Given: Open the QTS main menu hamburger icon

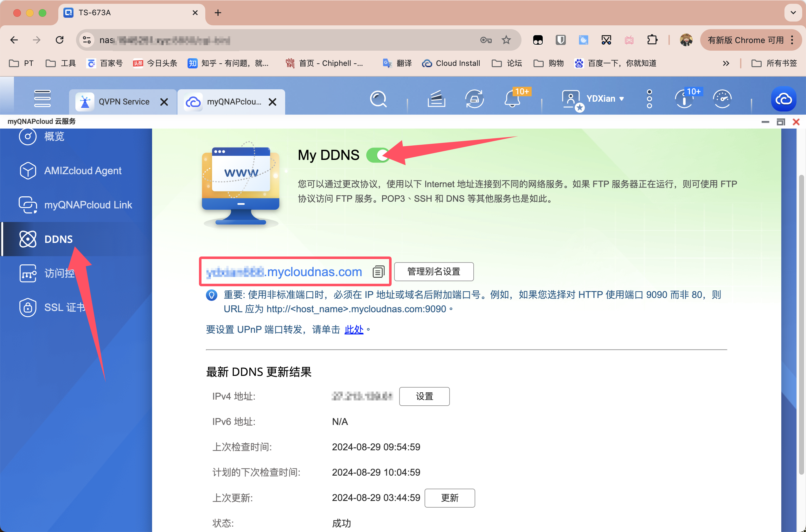Looking at the screenshot, I should (x=42, y=99).
